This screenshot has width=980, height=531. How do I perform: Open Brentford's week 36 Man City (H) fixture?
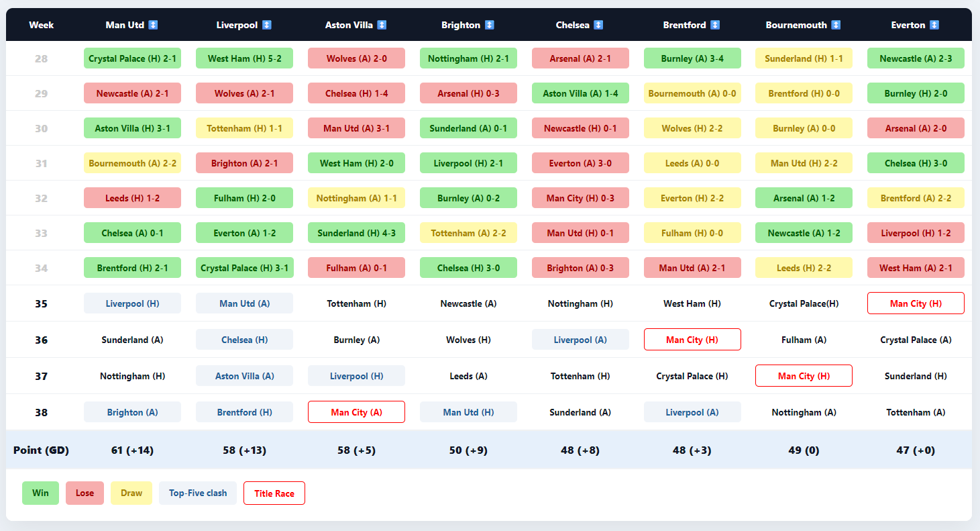click(x=692, y=340)
